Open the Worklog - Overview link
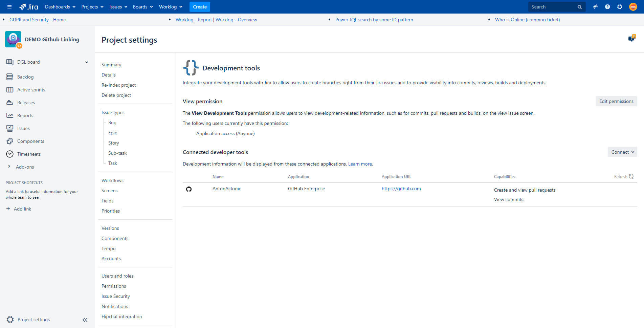 (x=236, y=20)
